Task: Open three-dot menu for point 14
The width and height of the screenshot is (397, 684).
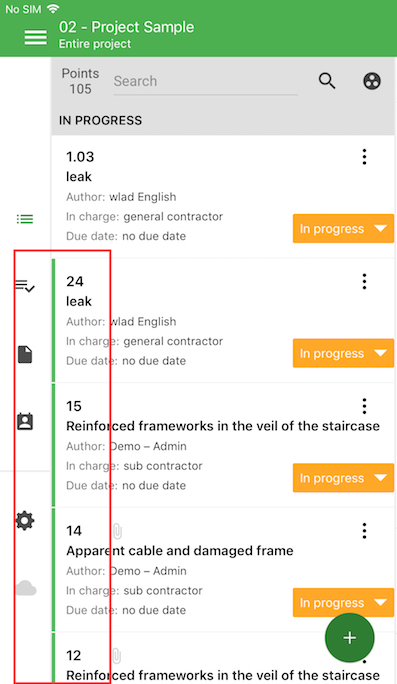Action: [x=364, y=531]
